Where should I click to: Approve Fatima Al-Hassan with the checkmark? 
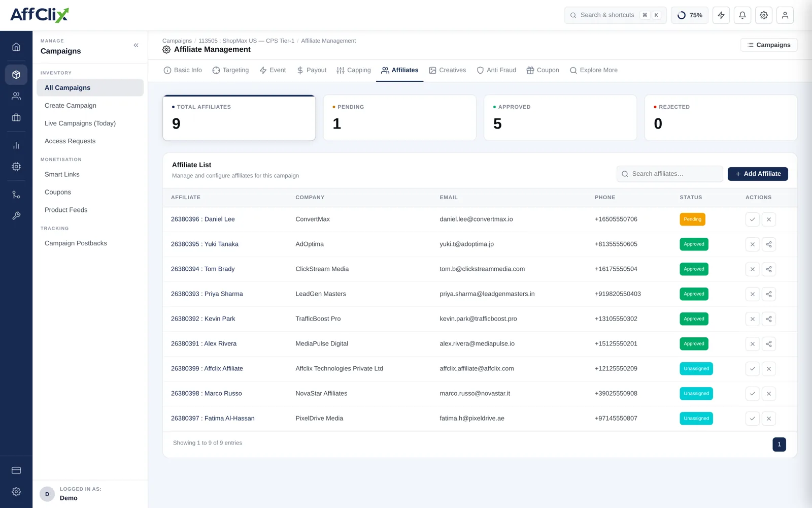point(753,419)
